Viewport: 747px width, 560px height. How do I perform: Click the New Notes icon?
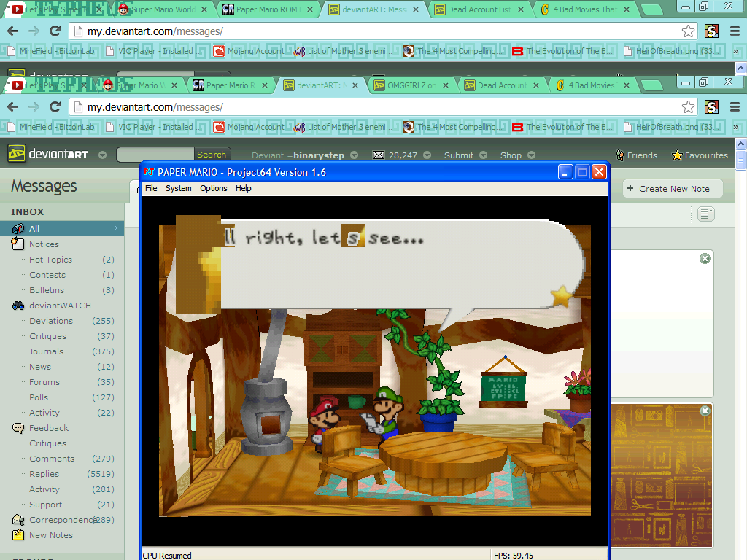(x=18, y=534)
